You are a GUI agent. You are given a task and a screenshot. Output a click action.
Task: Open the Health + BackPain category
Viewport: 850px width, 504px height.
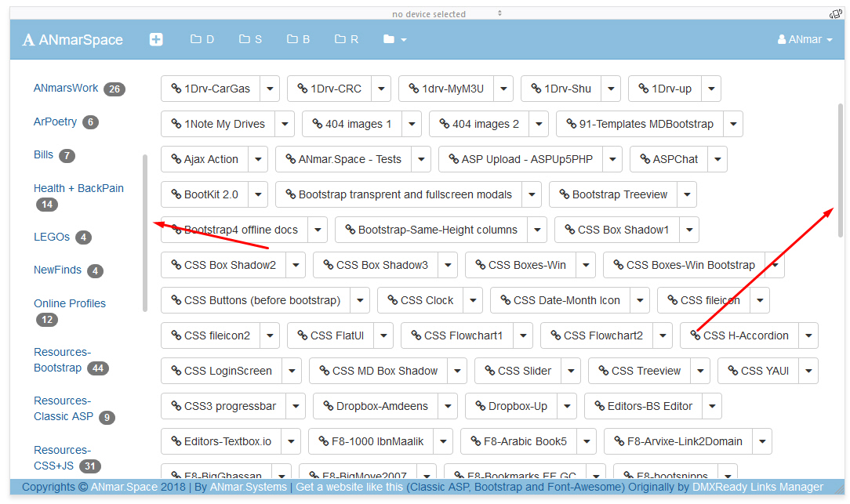[78, 188]
